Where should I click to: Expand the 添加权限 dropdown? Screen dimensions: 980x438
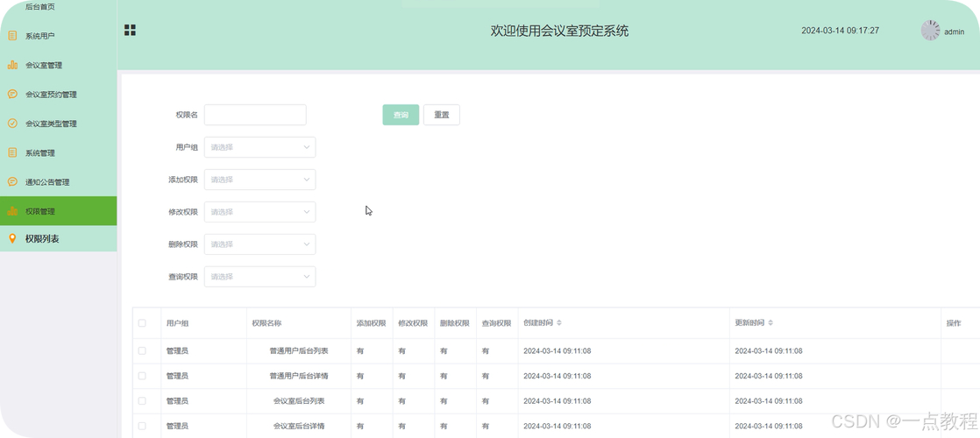[x=259, y=180]
